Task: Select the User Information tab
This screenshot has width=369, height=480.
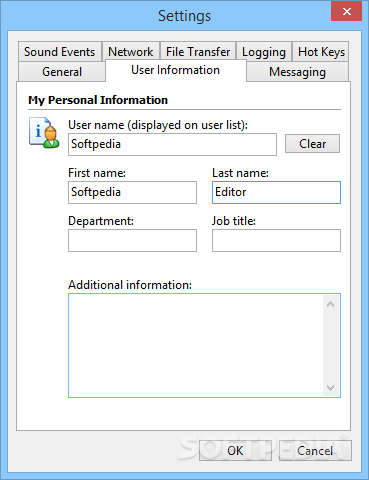Action: (176, 70)
